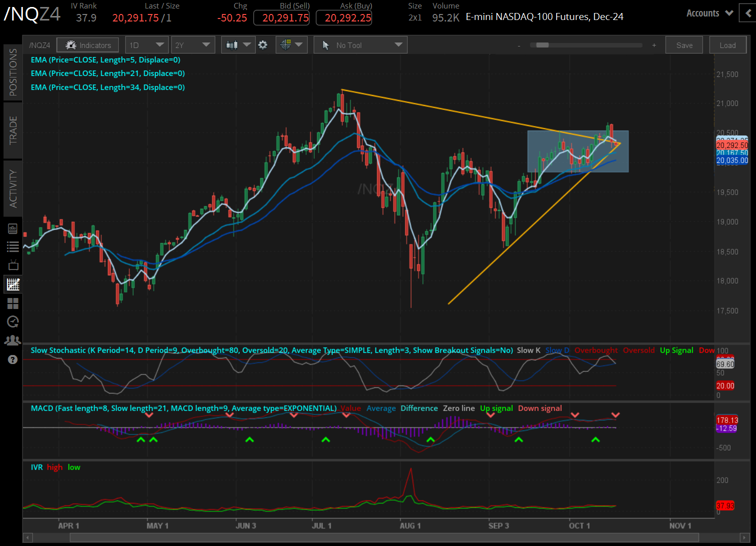Open the help question mark icon
The width and height of the screenshot is (756, 546).
coord(12,359)
